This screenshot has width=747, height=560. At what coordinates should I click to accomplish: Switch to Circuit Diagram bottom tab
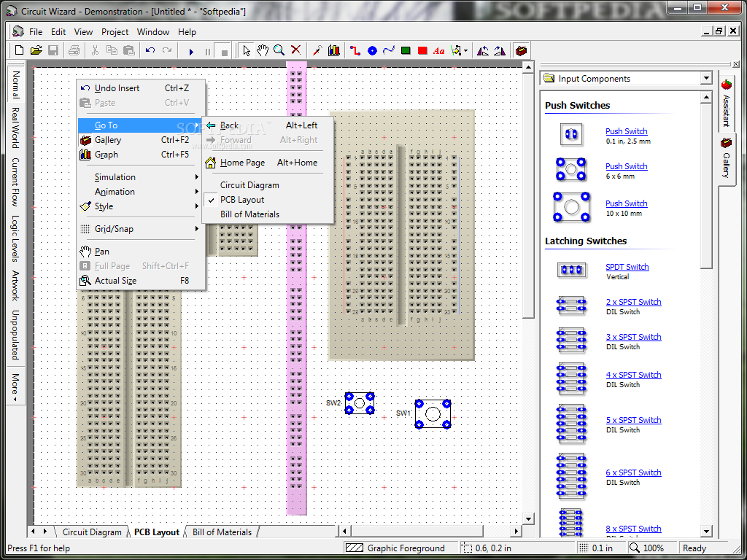[92, 532]
